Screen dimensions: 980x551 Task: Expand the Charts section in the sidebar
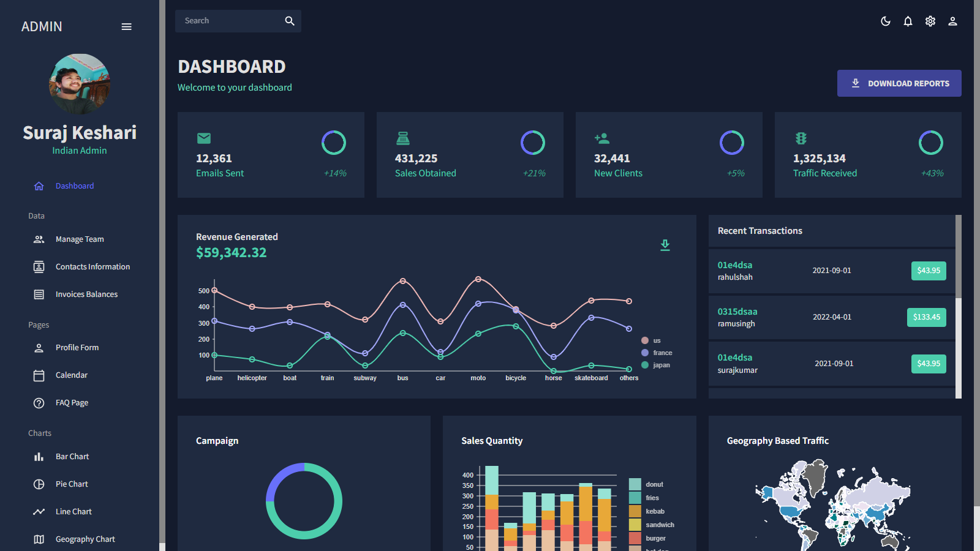pyautogui.click(x=39, y=433)
